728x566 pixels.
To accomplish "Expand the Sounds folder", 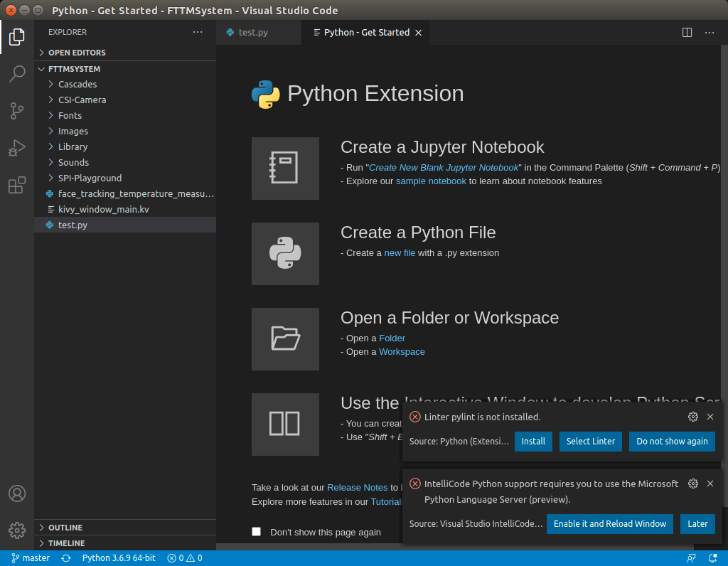I will click(x=125, y=163).
